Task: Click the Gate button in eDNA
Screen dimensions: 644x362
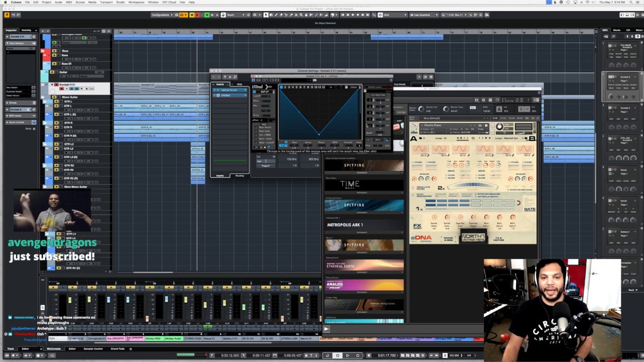Action: coord(529,209)
